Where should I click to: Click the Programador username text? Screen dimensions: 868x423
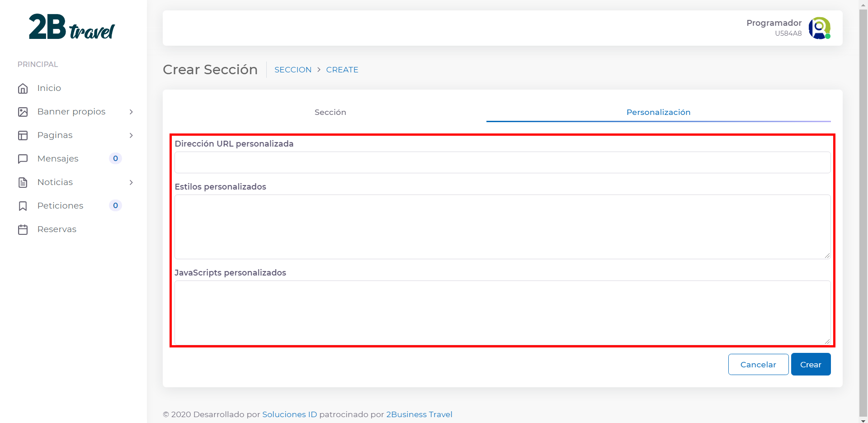774,23
